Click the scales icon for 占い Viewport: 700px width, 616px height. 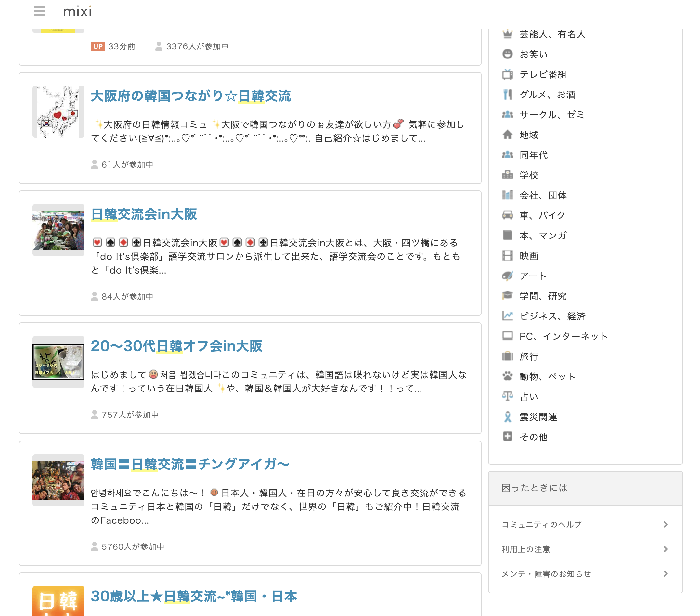(507, 396)
